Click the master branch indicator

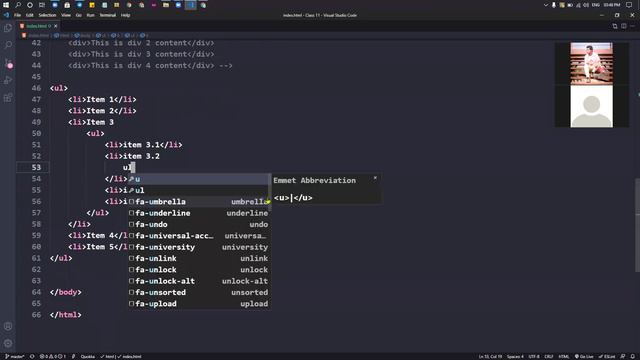(x=15, y=356)
